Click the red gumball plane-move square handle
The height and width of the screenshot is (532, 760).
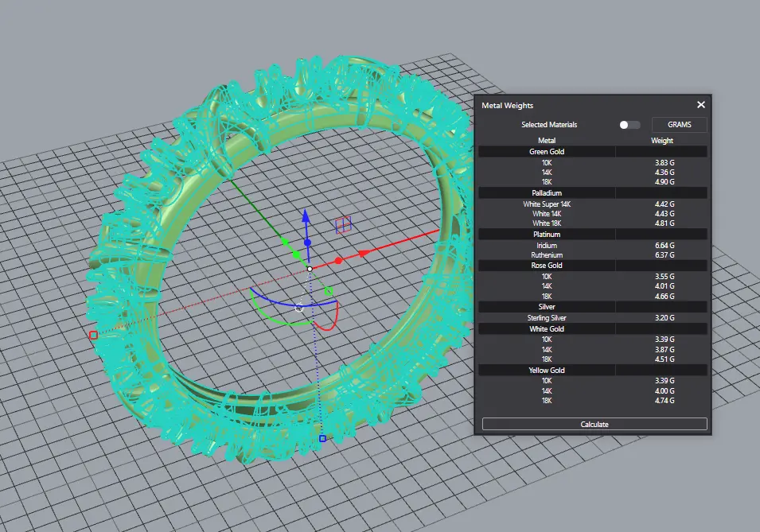[343, 224]
